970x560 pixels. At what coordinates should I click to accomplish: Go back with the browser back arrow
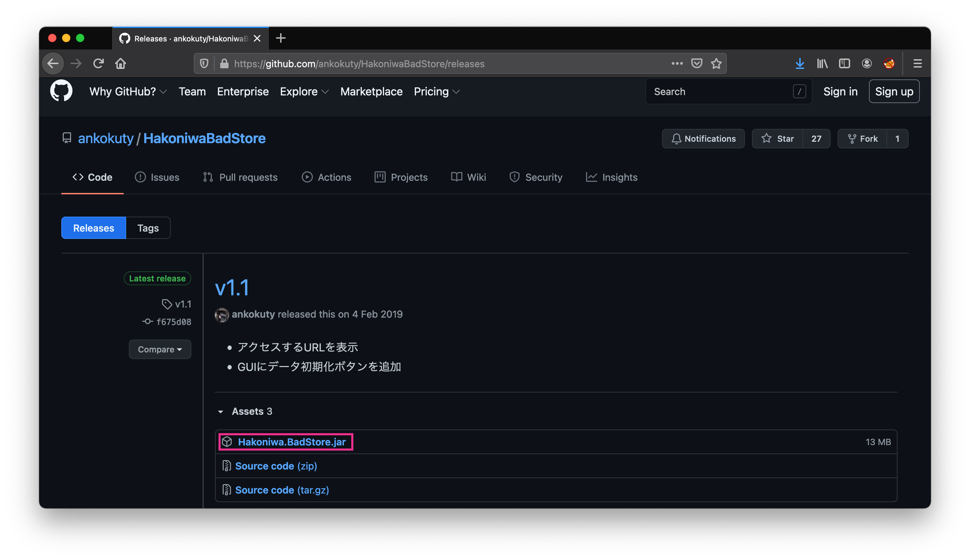coord(53,63)
